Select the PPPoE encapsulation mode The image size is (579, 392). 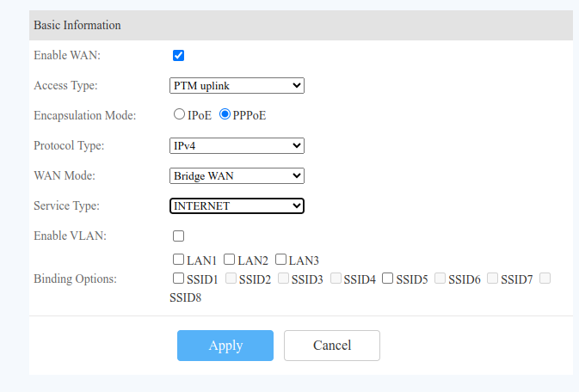[225, 114]
